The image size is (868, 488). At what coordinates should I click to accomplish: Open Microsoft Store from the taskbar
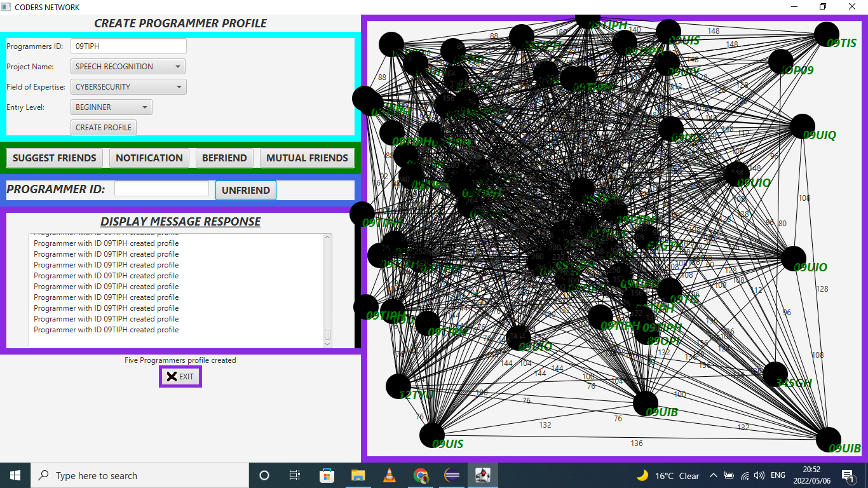tap(327, 475)
